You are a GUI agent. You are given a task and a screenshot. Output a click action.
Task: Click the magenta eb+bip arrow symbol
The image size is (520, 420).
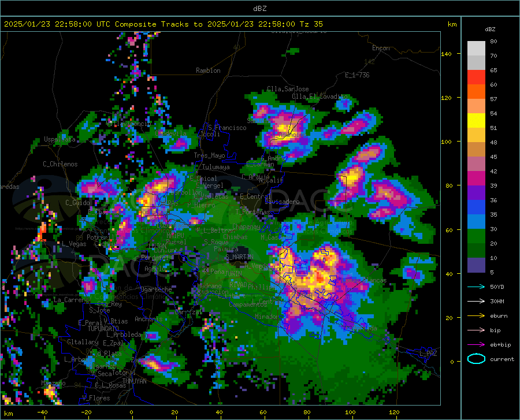point(476,345)
